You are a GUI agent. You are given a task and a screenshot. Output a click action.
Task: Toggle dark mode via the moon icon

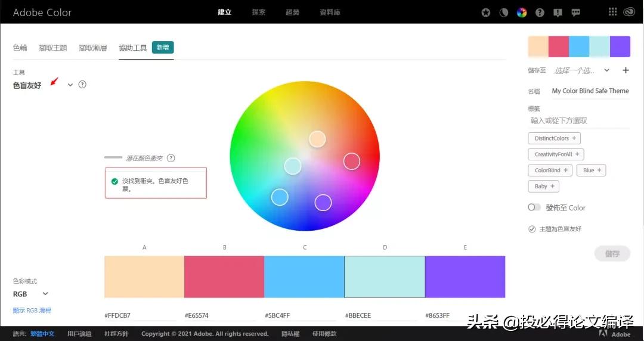click(503, 13)
